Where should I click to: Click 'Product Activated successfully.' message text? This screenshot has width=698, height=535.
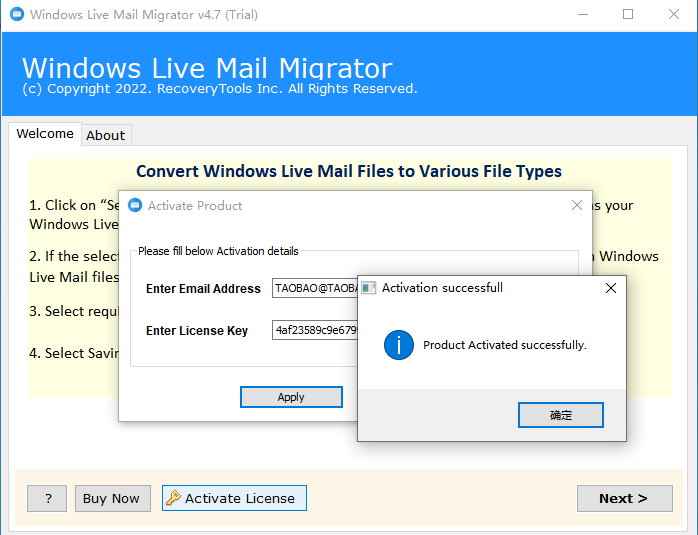(504, 345)
